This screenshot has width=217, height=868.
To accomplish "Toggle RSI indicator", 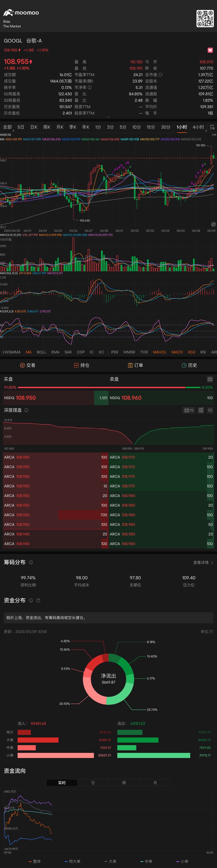I will click(203, 352).
